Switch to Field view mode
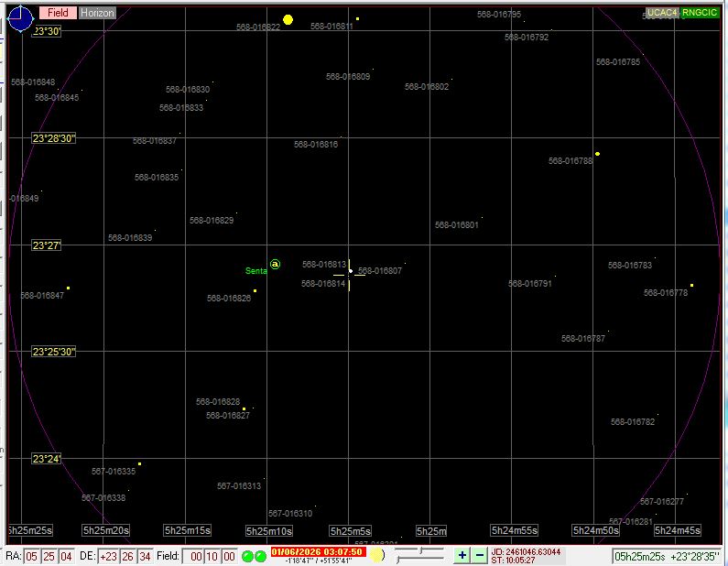This screenshot has width=728, height=566. tap(59, 13)
